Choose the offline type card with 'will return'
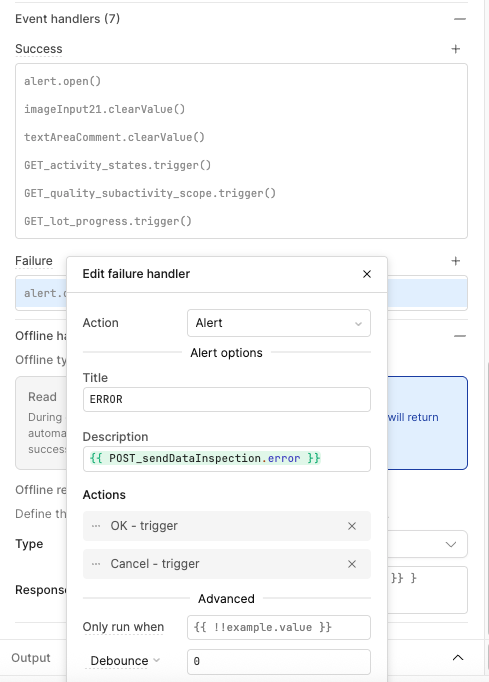489x682 pixels. [427, 423]
